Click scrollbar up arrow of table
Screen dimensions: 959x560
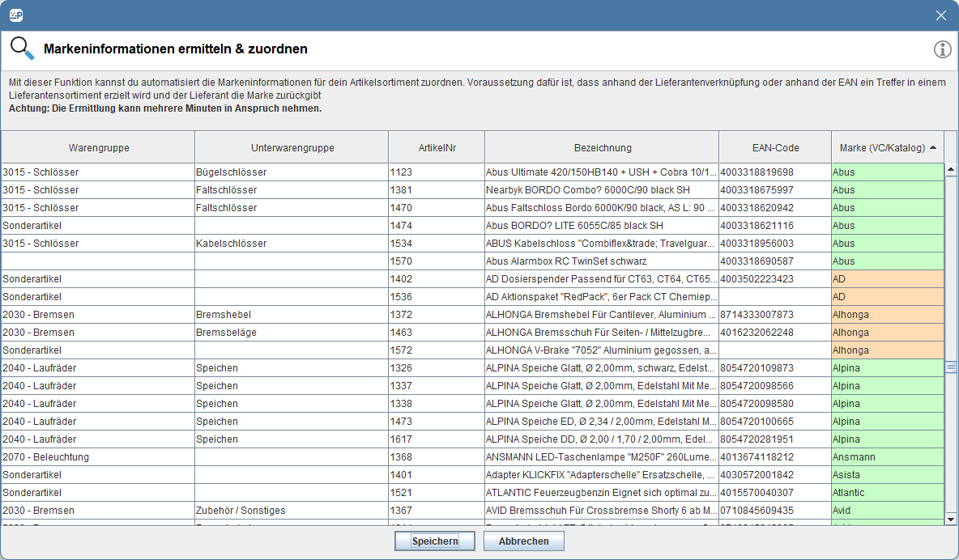tap(950, 169)
